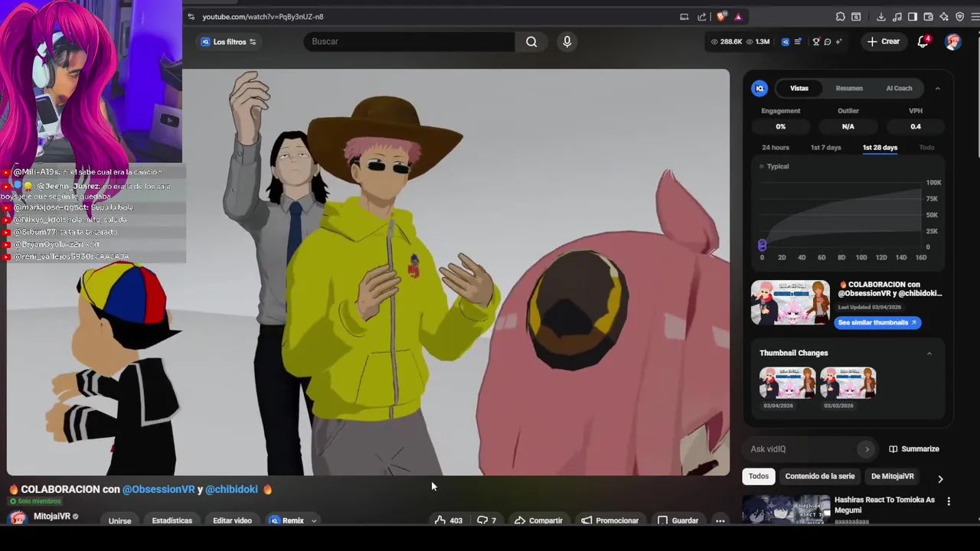Open the browser extensions puzzle icon

coord(841,17)
